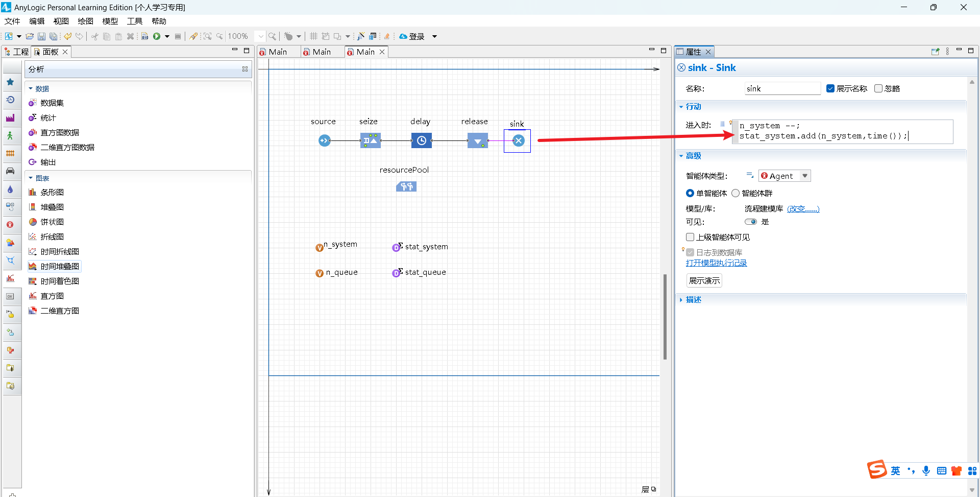Click the source block on canvas
This screenshot has height=497, width=980.
point(325,140)
